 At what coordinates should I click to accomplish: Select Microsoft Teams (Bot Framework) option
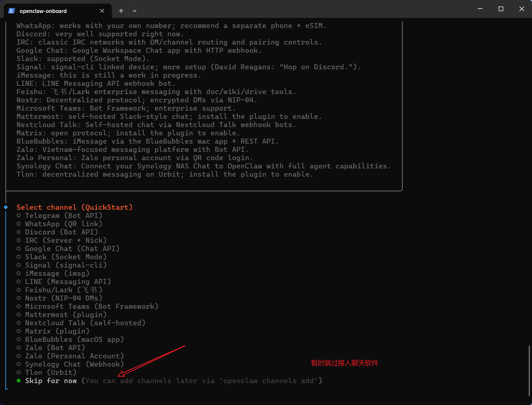pyautogui.click(x=88, y=306)
